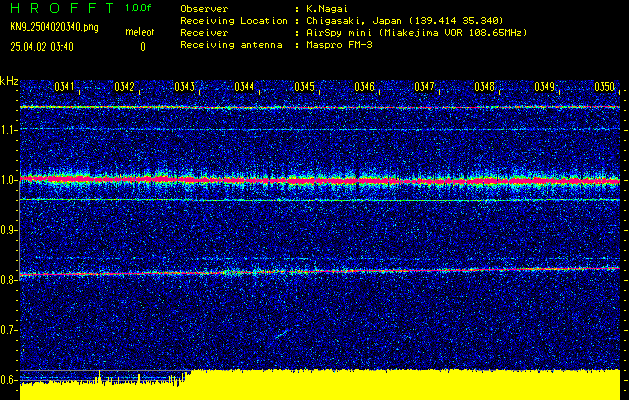The image size is (629, 400).
Task: Click the kHz axis unit label
Action: pyautogui.click(x=9, y=81)
